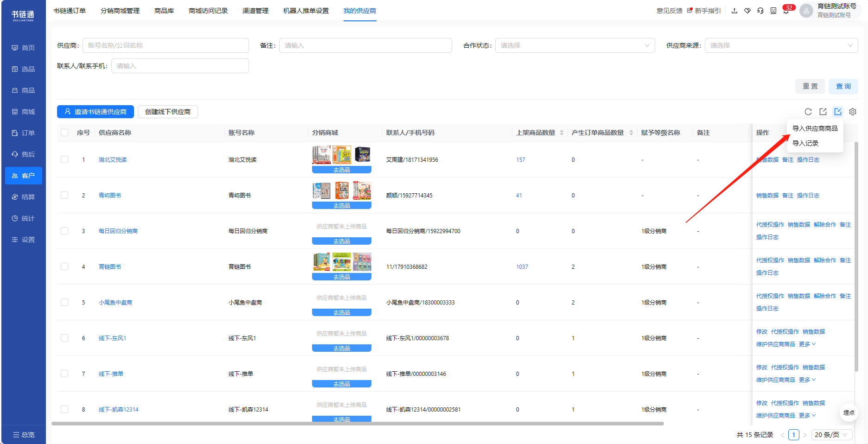Switch to 渠道管理 tab
The width and height of the screenshot is (868, 444).
coord(255,11)
